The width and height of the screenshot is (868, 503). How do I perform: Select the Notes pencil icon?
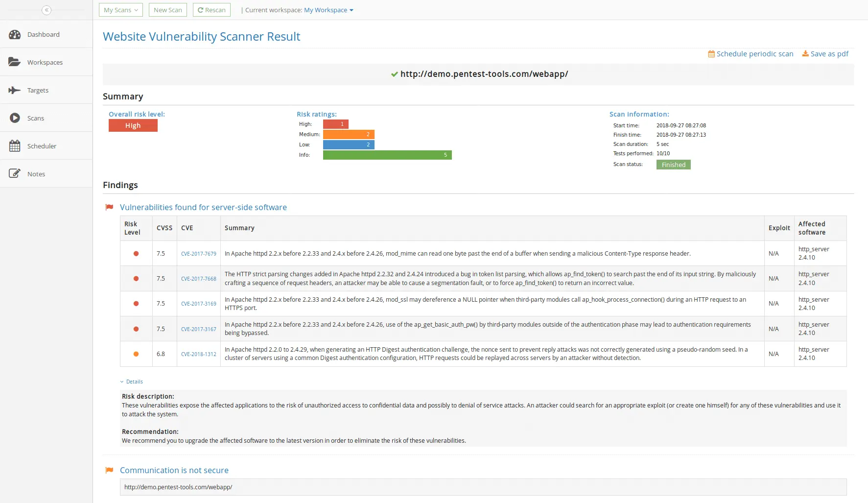(x=15, y=173)
